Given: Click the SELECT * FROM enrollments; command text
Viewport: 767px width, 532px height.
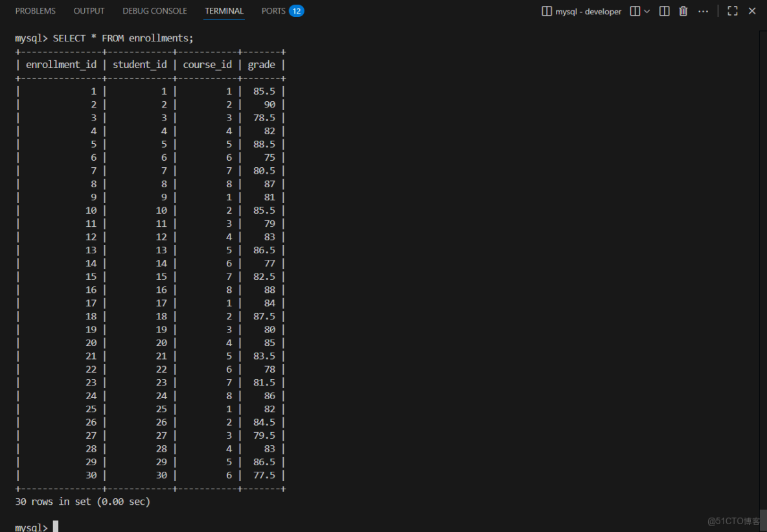Looking at the screenshot, I should pyautogui.click(x=123, y=38).
